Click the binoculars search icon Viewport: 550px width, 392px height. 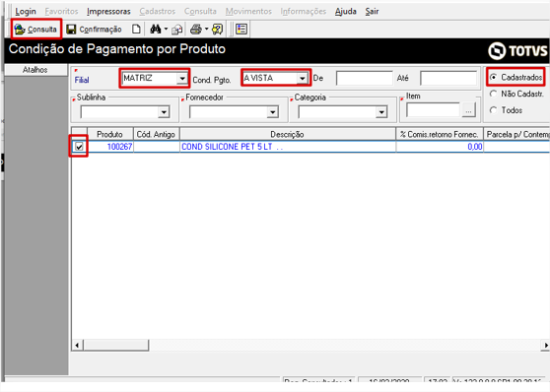(x=156, y=30)
